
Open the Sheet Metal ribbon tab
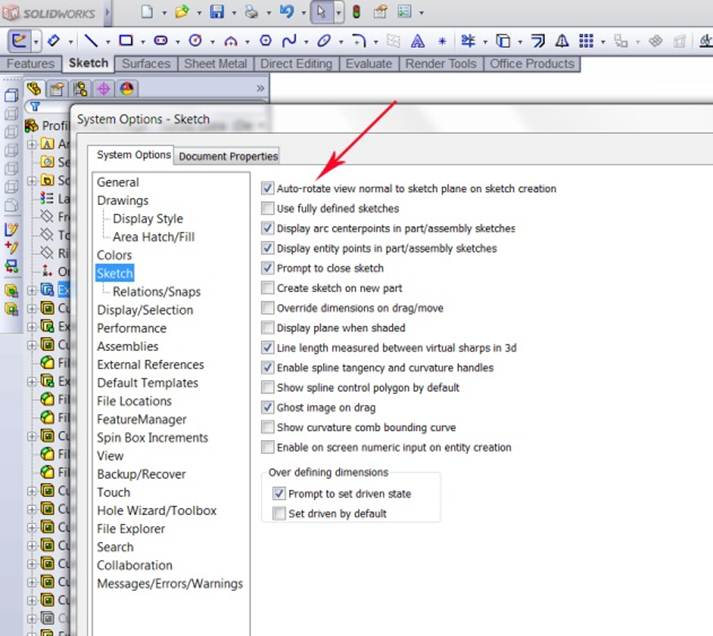click(x=216, y=64)
